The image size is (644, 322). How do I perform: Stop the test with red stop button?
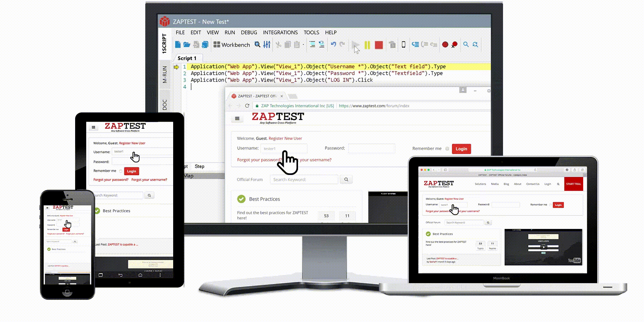click(379, 45)
